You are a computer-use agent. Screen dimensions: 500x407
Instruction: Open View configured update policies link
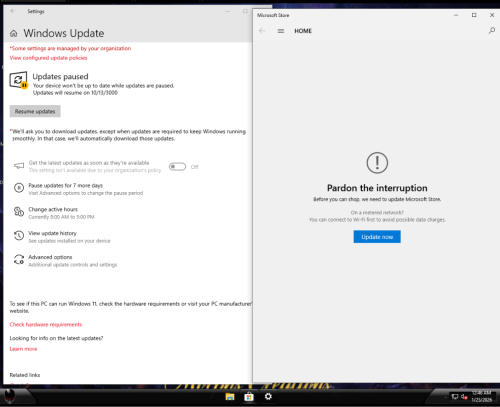[48, 58]
